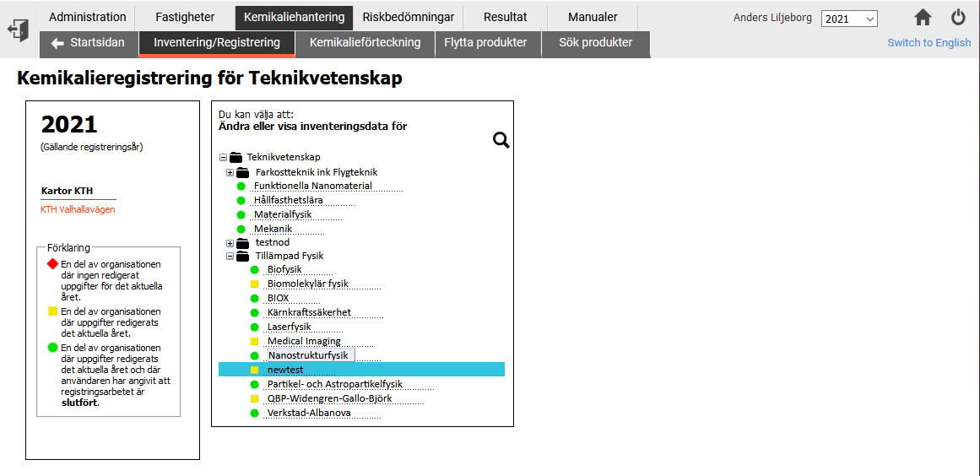980x476 pixels.
Task: Select Hållfasthetslära in the tree
Action: (288, 201)
